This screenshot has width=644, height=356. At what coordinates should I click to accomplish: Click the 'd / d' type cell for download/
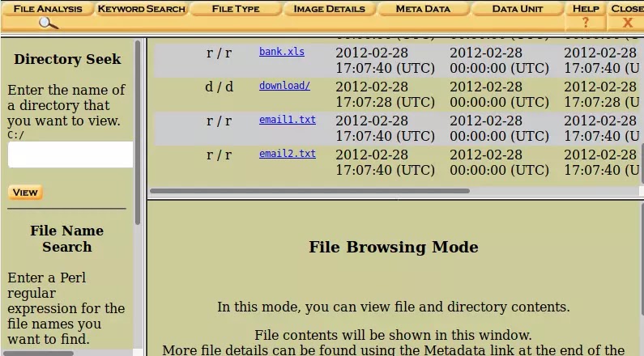pos(219,87)
